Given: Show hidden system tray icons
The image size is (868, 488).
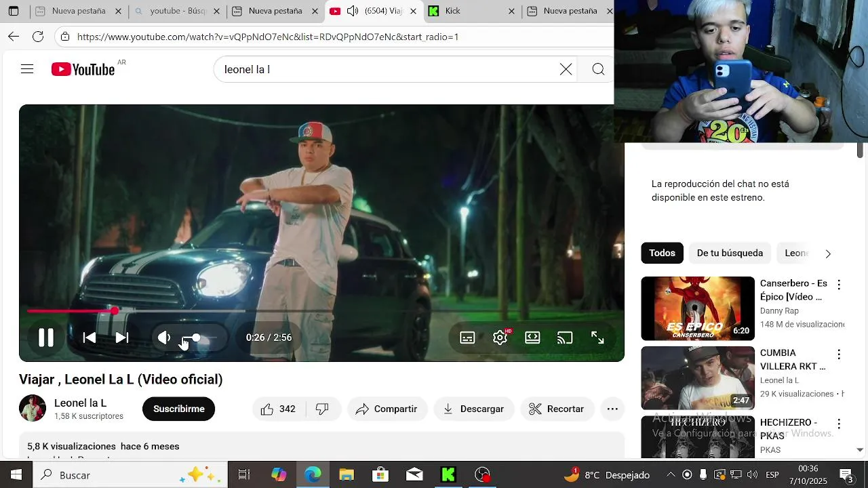Looking at the screenshot, I should 671,474.
